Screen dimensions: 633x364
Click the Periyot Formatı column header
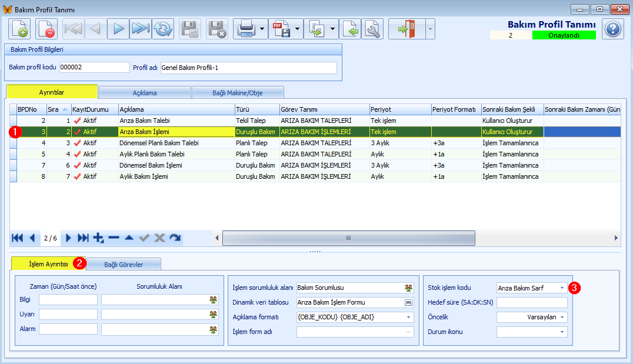pos(456,109)
